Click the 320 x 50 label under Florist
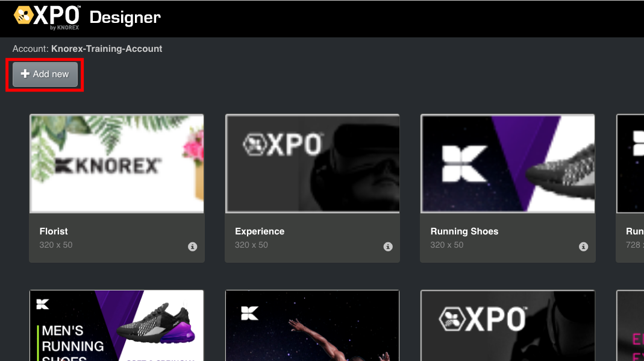This screenshot has width=644, height=361. tap(56, 245)
